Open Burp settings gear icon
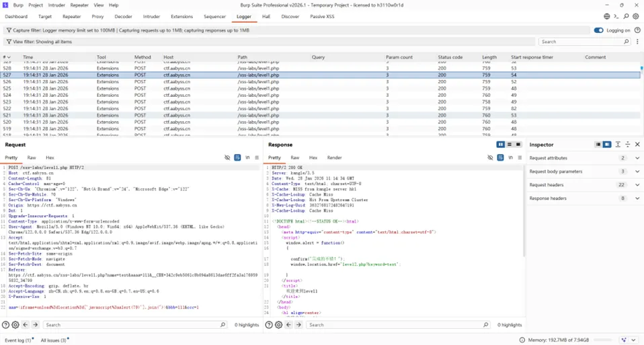644x345 pixels. (x=636, y=16)
